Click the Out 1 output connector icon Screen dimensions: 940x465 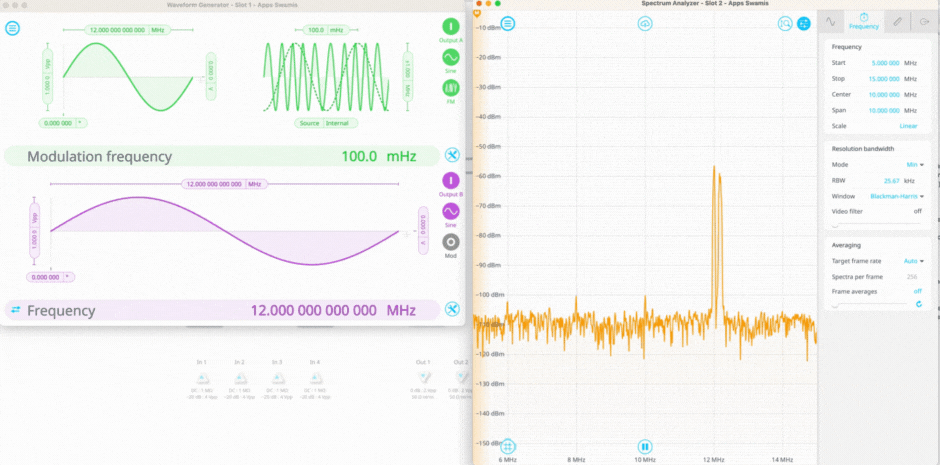424,378
